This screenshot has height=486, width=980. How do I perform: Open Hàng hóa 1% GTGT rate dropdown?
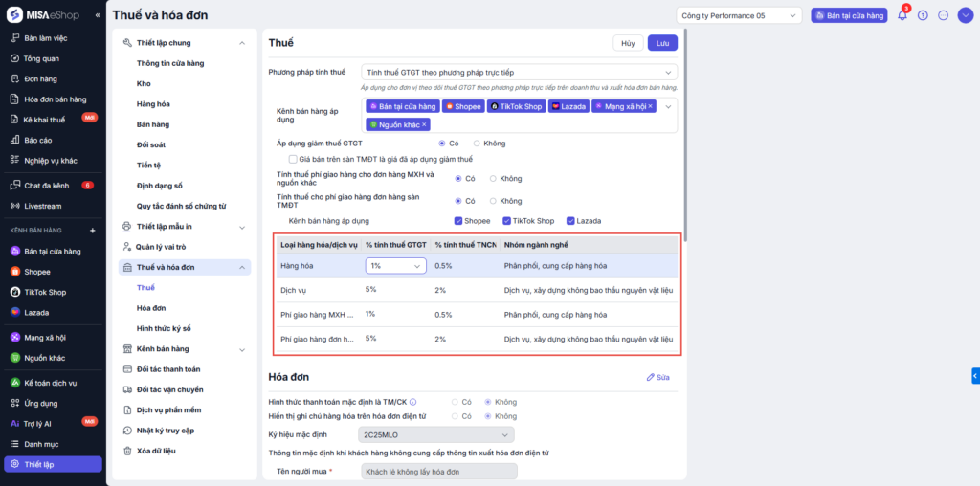coord(395,266)
